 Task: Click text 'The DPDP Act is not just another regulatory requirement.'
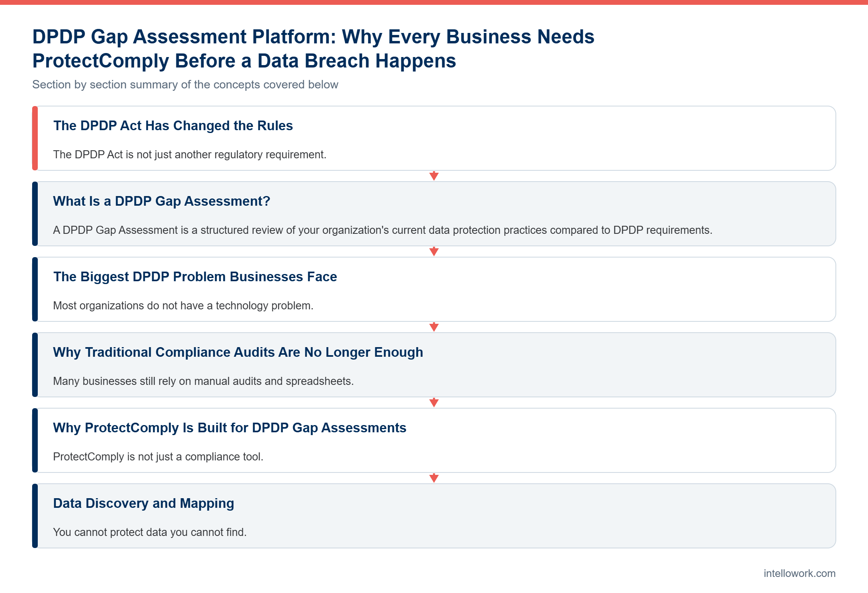coord(190,155)
